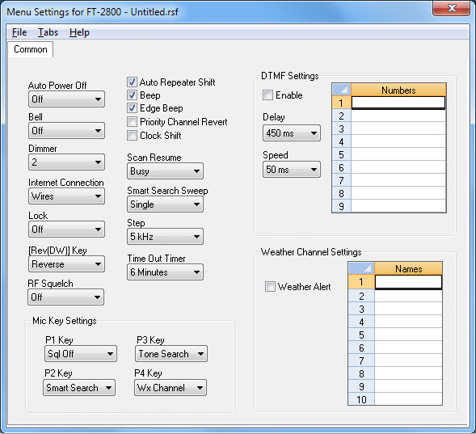476x434 pixels.
Task: Open the DTMF Delay dropdown
Action: click(292, 133)
